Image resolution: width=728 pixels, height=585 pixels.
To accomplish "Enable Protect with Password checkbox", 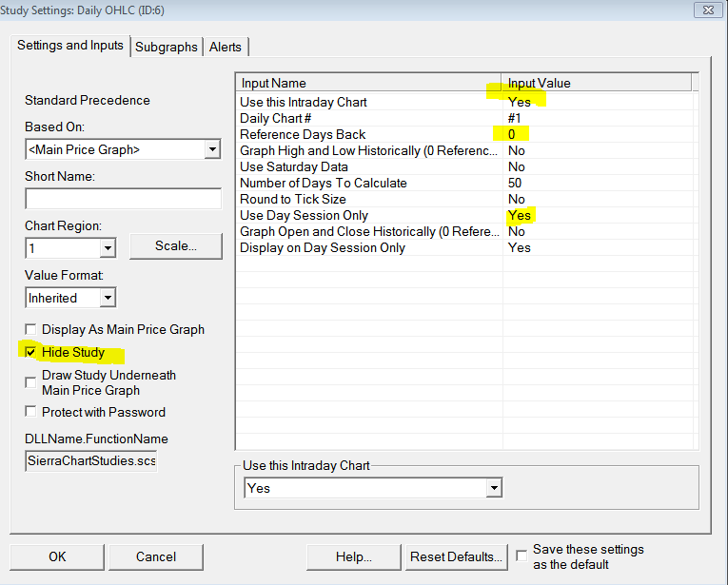I will click(30, 412).
